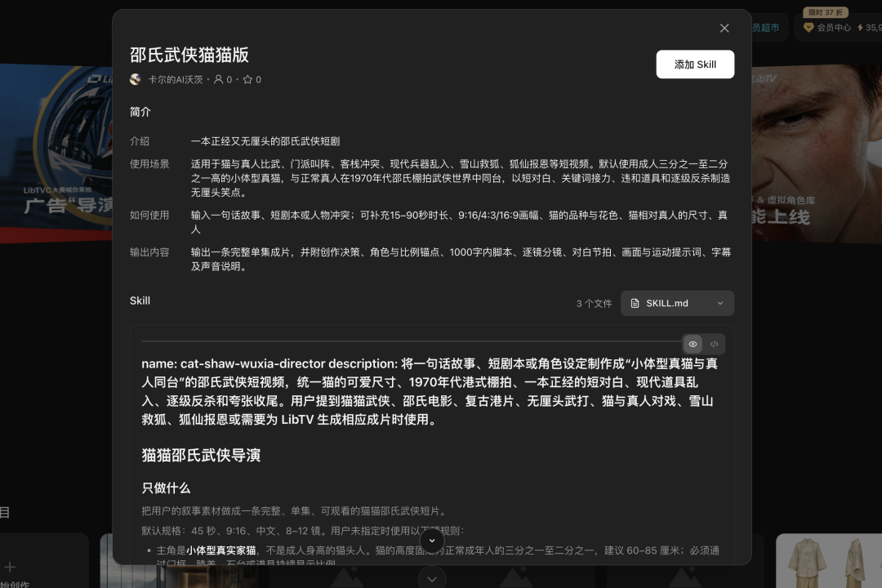The height and width of the screenshot is (588, 882).
Task: Click the 使用场景 label
Action: click(x=149, y=163)
